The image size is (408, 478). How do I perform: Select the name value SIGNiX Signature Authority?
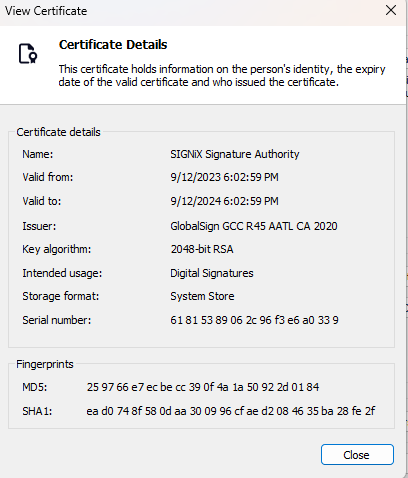pos(235,154)
